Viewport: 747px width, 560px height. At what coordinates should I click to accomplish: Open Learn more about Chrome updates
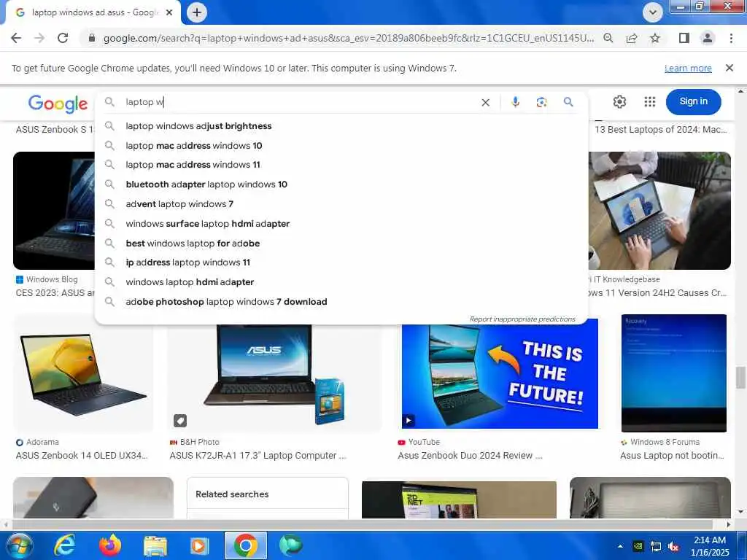click(688, 68)
